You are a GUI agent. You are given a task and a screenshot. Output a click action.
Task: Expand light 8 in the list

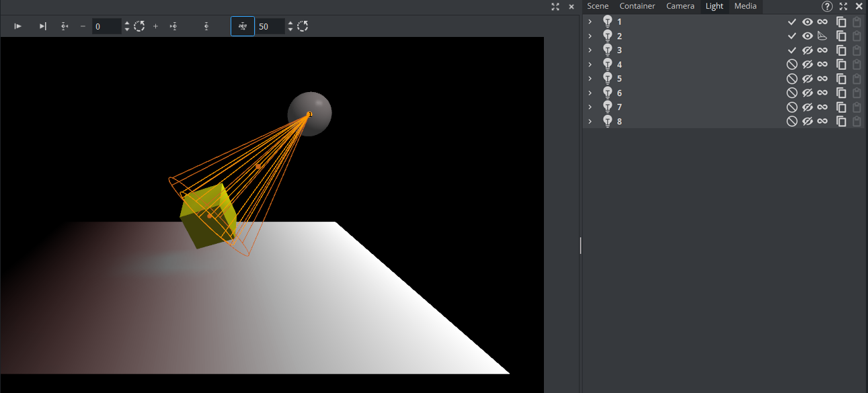click(590, 121)
